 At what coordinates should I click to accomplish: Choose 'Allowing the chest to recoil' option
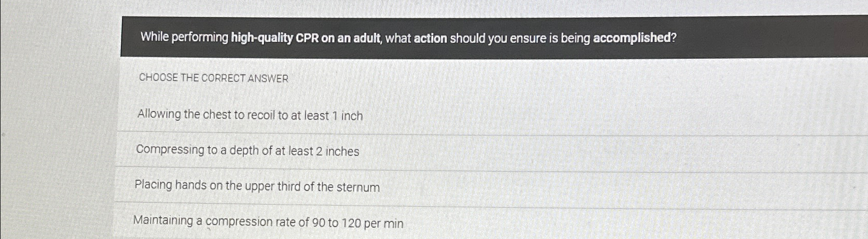[491, 115]
